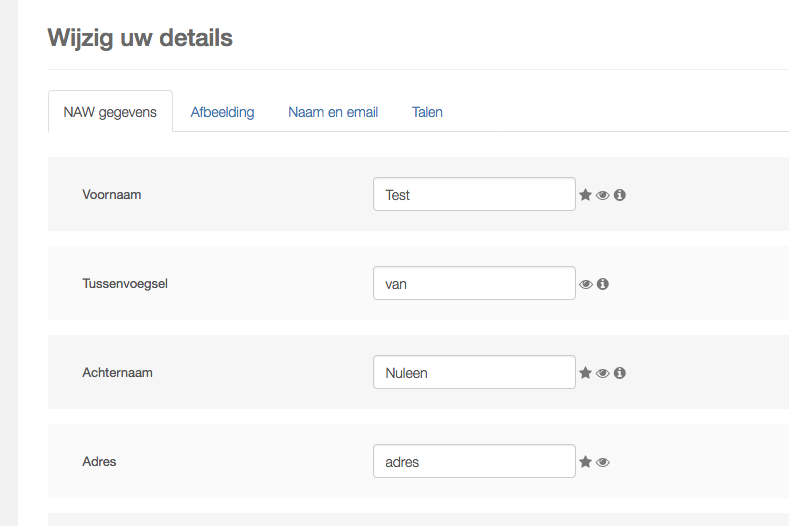789x526 pixels.
Task: Open the Naam en email tab
Action: (333, 112)
